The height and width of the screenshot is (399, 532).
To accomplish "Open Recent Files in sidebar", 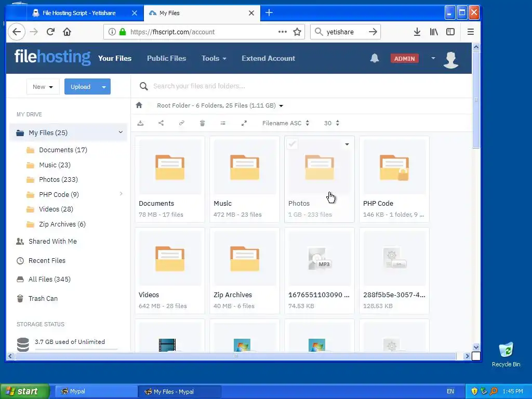I will pyautogui.click(x=47, y=261).
